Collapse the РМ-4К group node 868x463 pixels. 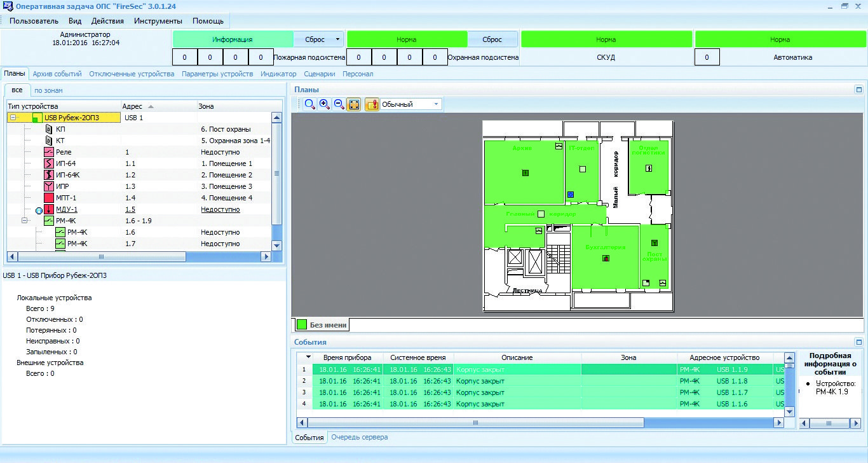coord(25,221)
